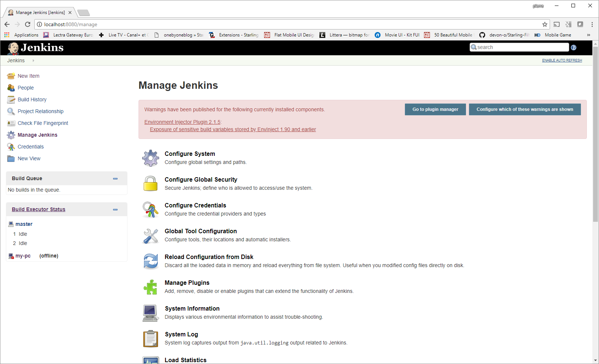Screen dimensions: 599x364
Task: Open the Configure System gear icon
Action: tap(151, 158)
